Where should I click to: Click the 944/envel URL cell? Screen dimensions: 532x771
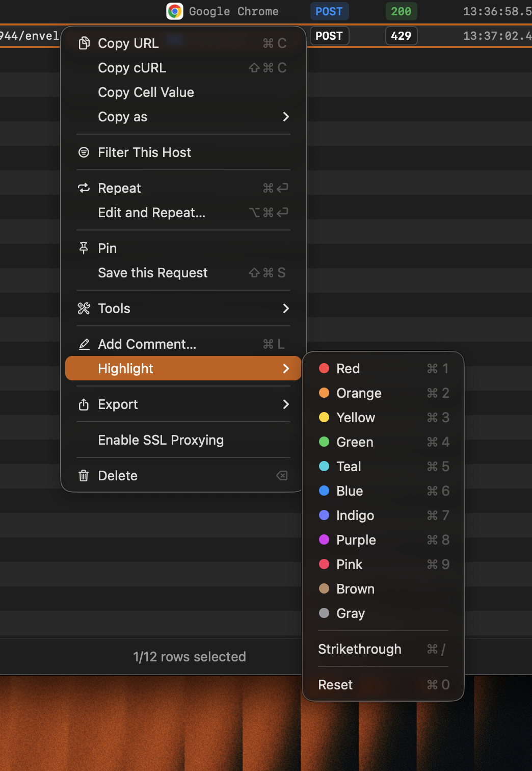point(30,36)
